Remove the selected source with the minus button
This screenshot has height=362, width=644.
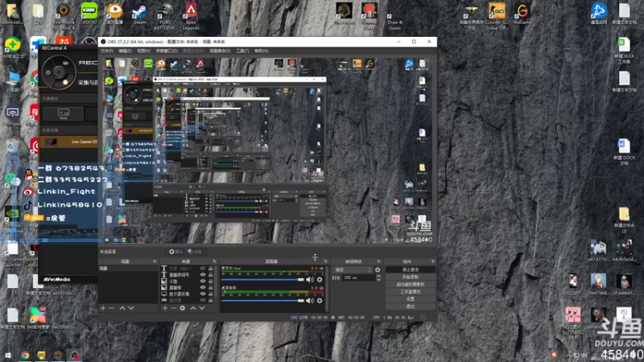[x=173, y=308]
